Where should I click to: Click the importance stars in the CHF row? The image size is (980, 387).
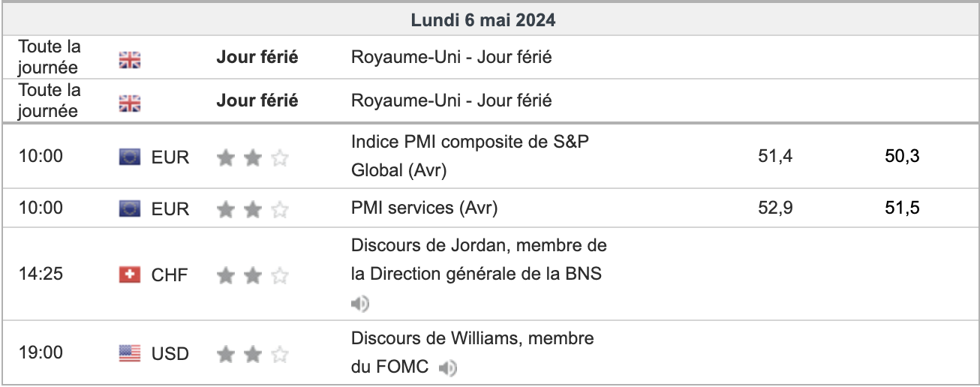click(253, 276)
